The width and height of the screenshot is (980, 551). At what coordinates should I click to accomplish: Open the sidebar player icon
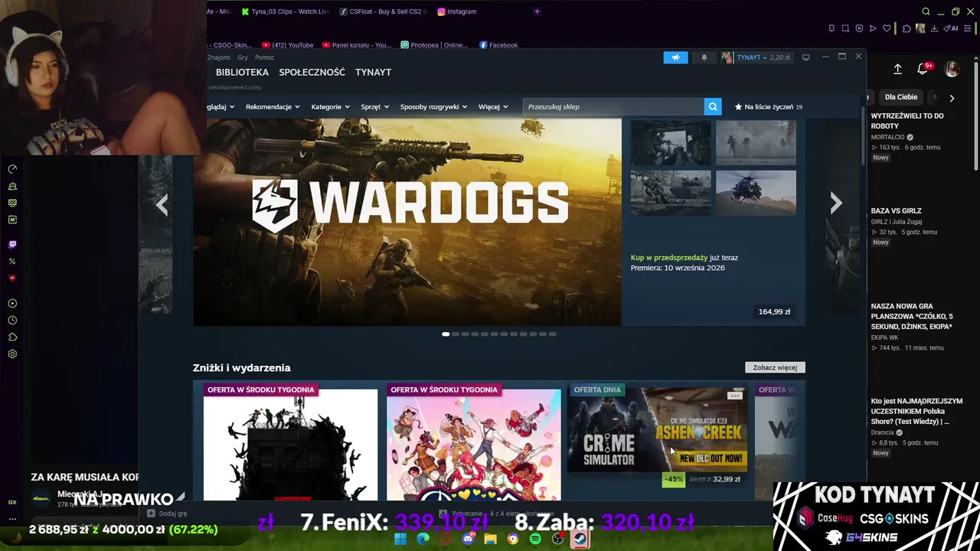pyautogui.click(x=12, y=304)
